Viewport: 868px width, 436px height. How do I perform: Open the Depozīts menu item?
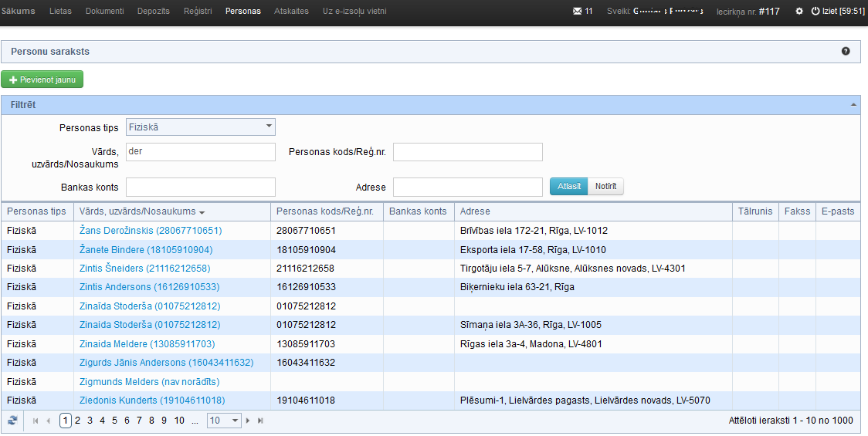click(154, 11)
